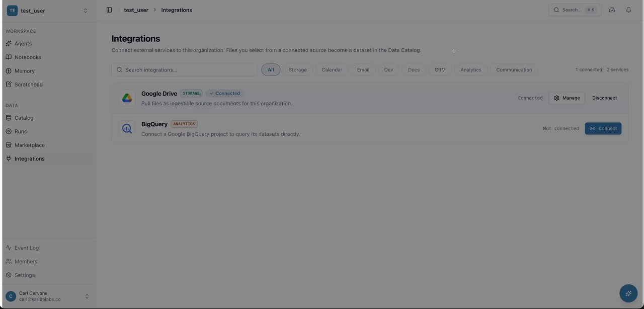The height and width of the screenshot is (309, 644).
Task: Filter integrations by Analytics
Action: [471, 70]
